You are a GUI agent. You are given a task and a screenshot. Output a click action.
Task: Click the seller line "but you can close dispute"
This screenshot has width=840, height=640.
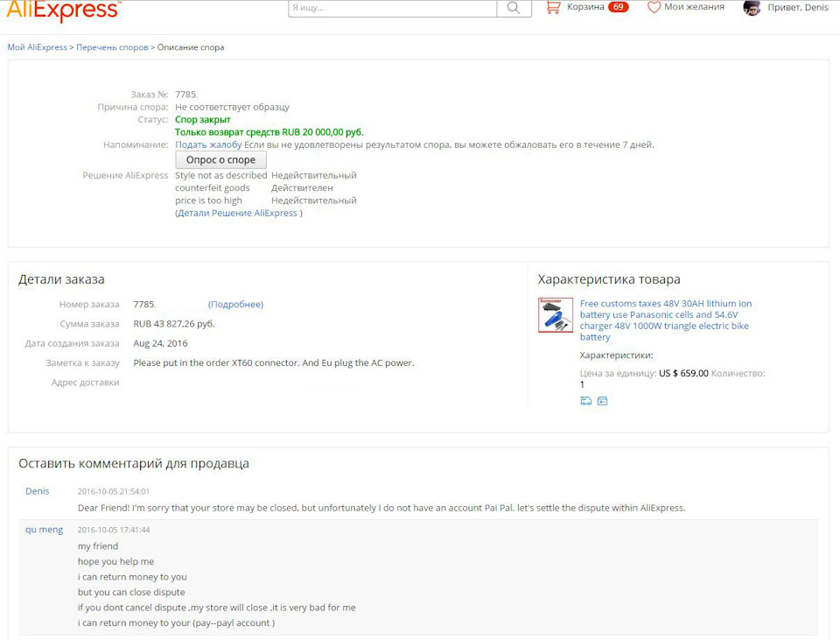tap(131, 593)
